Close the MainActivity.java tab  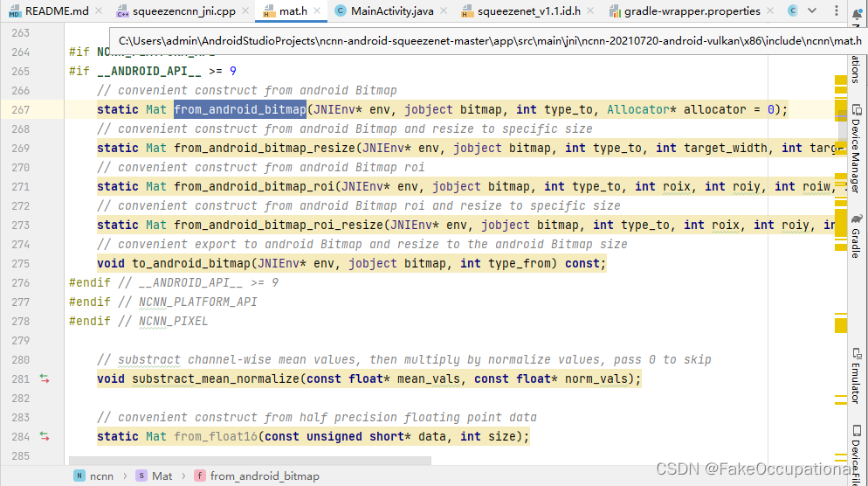click(444, 10)
